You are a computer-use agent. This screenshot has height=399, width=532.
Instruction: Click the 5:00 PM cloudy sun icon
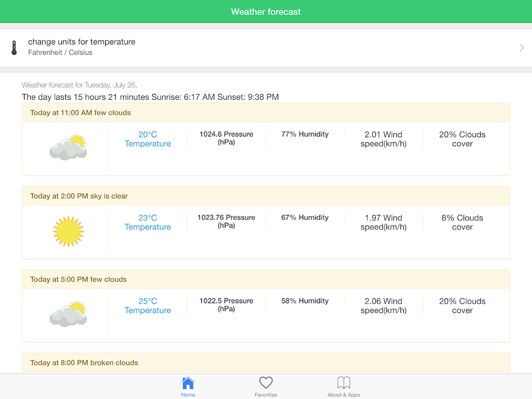click(68, 314)
